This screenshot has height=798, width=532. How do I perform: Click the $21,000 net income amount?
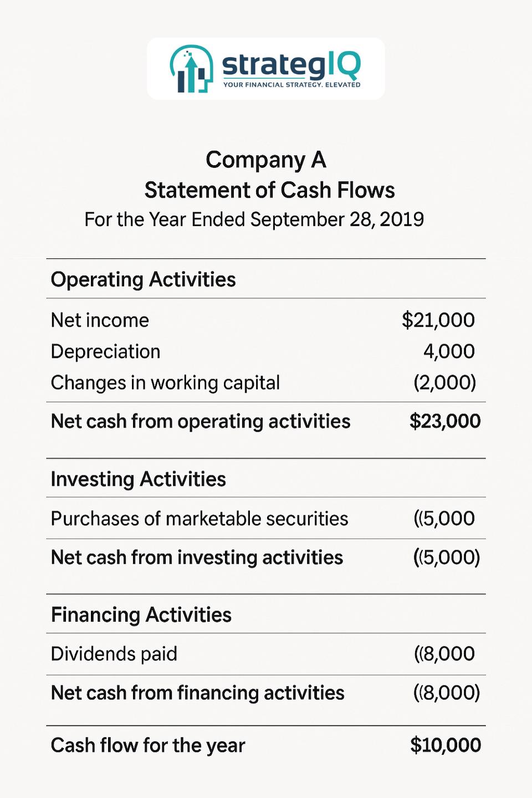[x=438, y=320]
